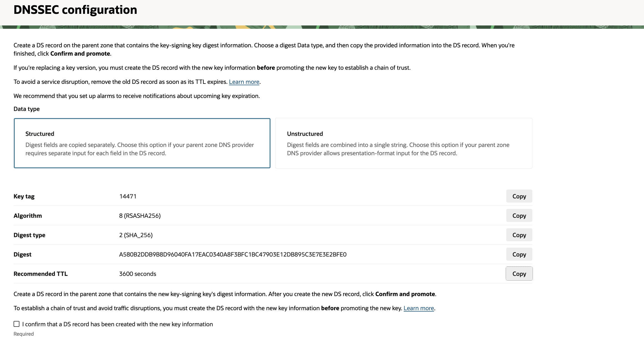The height and width of the screenshot is (347, 644).
Task: Click the Structured card description text
Action: [139, 149]
